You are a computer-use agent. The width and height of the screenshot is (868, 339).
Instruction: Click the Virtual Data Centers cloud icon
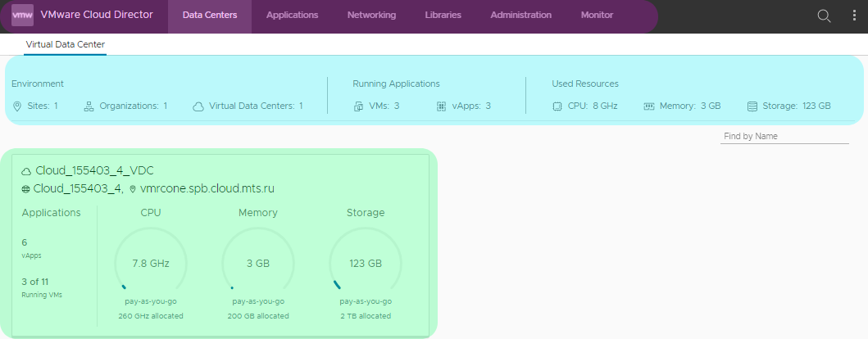click(198, 106)
